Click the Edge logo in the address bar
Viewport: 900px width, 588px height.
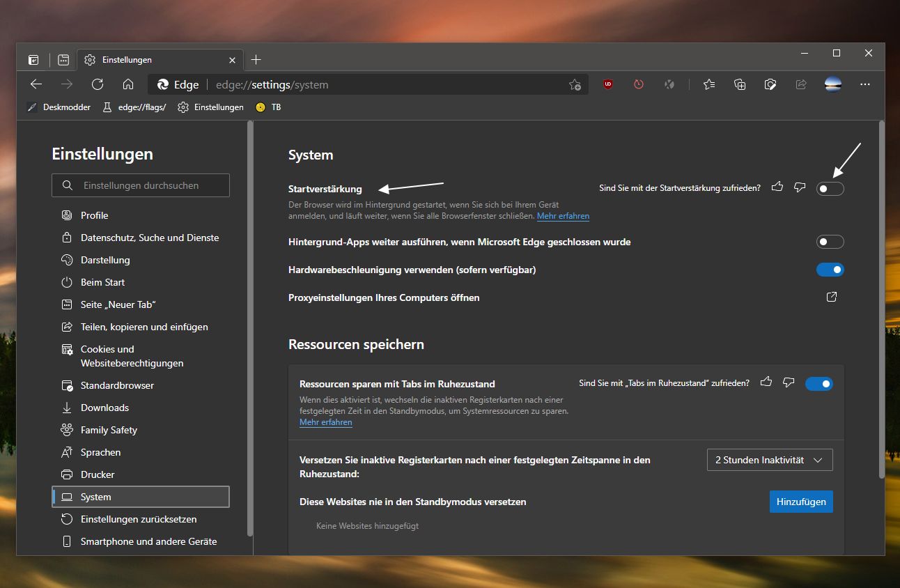163,84
